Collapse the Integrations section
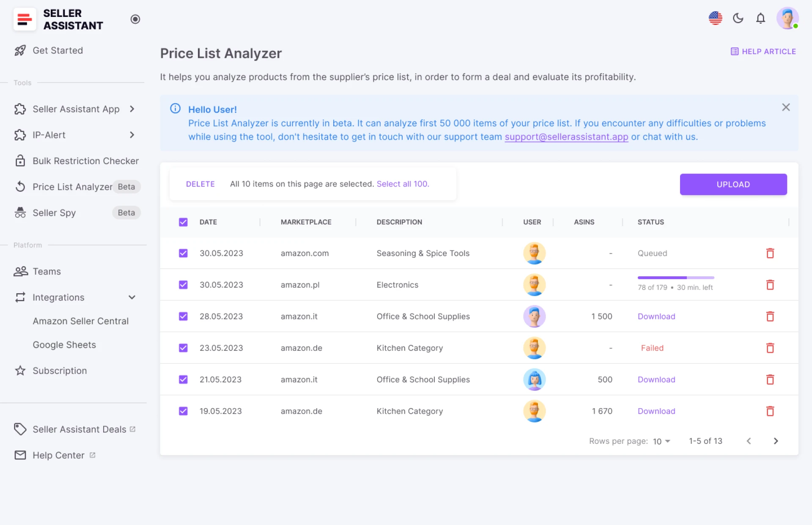The image size is (812, 525). (x=132, y=297)
